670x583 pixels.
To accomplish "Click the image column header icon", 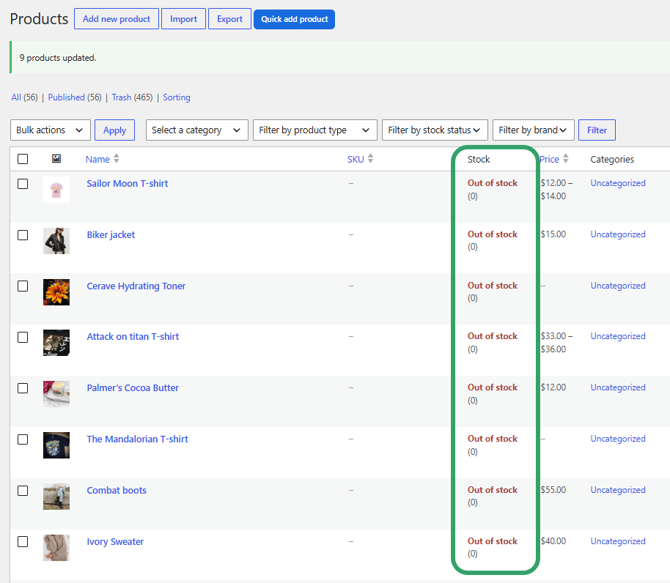I will pyautogui.click(x=56, y=159).
